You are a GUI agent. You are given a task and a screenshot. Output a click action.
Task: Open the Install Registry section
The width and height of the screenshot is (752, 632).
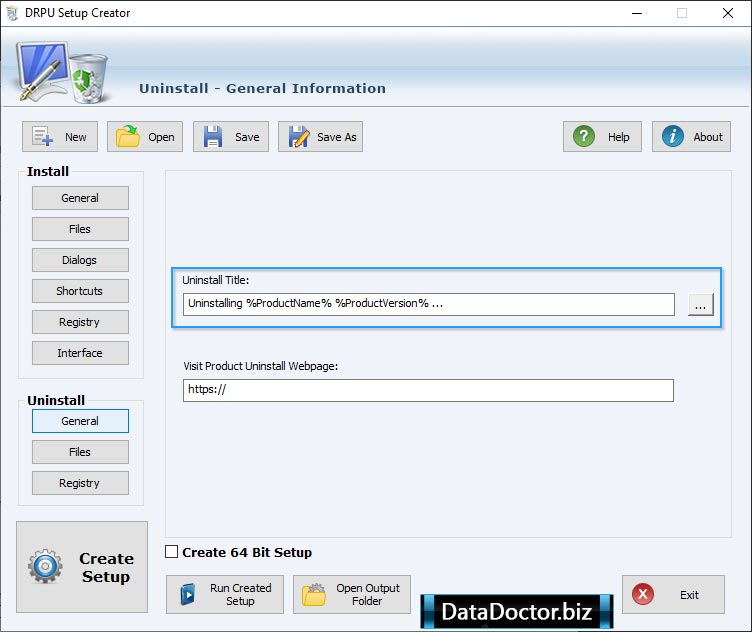click(80, 322)
